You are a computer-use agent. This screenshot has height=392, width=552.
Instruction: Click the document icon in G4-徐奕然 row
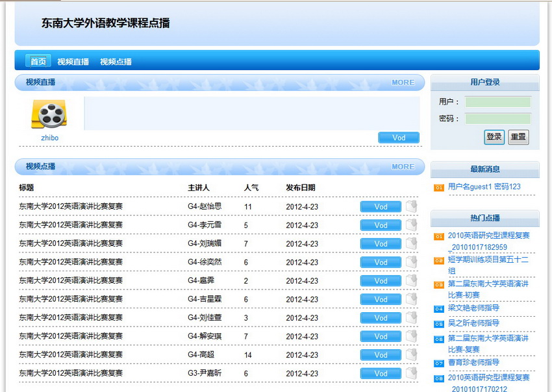[x=412, y=262]
